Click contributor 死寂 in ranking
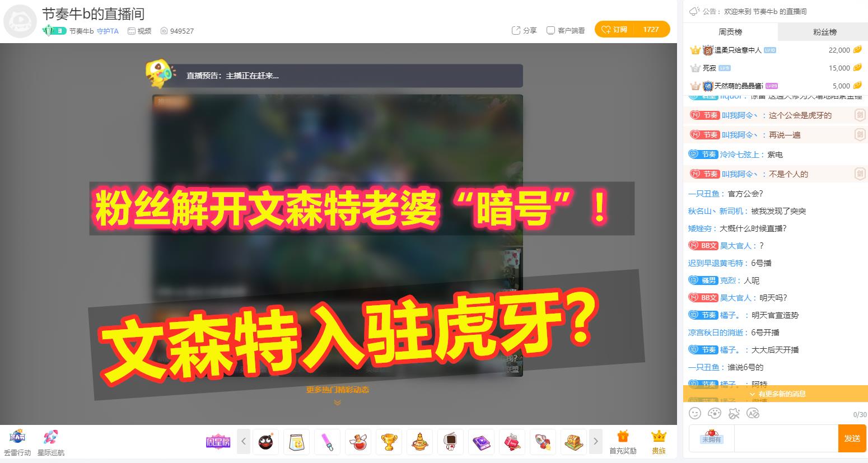Screen dimensions: 868x463 tap(710, 68)
